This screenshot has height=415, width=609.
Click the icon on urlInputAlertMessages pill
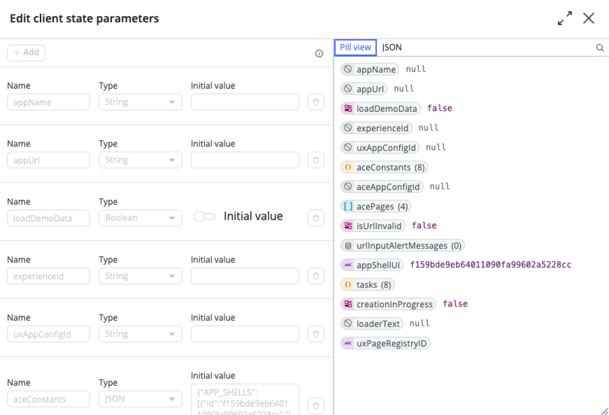(348, 245)
